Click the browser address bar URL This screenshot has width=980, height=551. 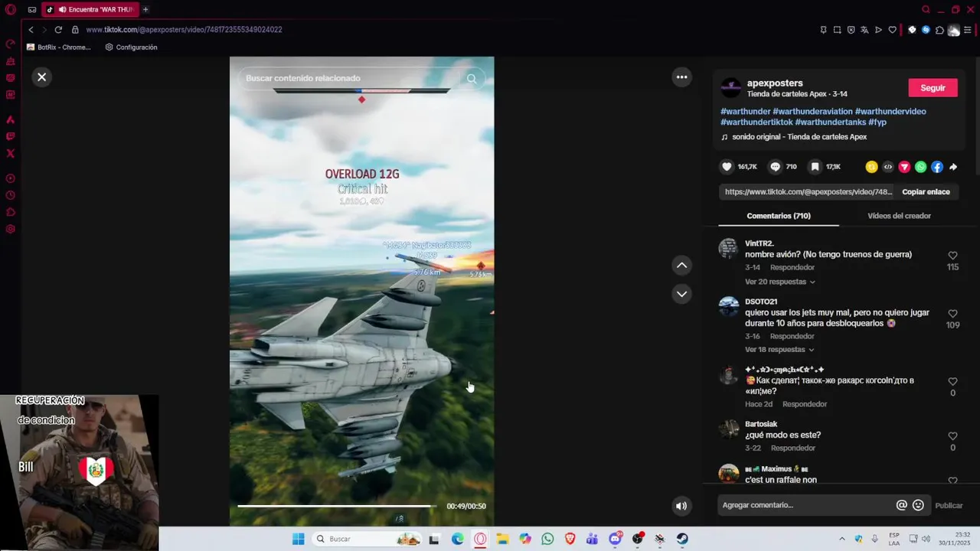click(184, 30)
